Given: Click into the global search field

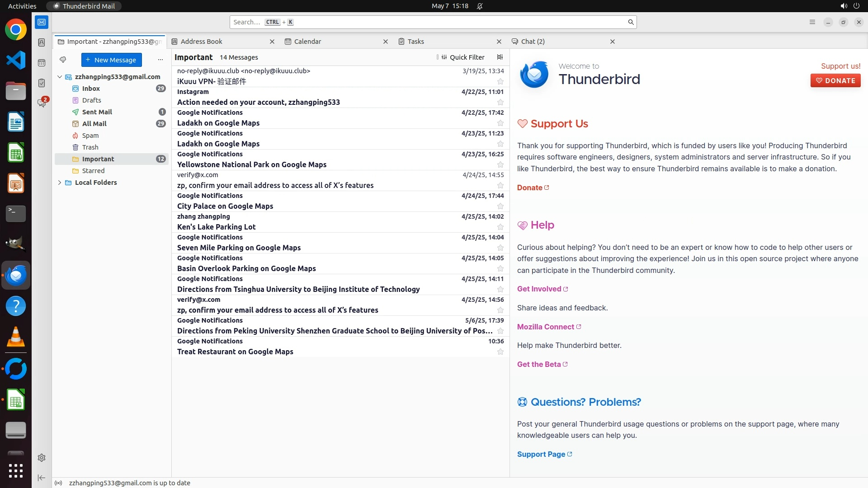Looking at the screenshot, I should [429, 22].
